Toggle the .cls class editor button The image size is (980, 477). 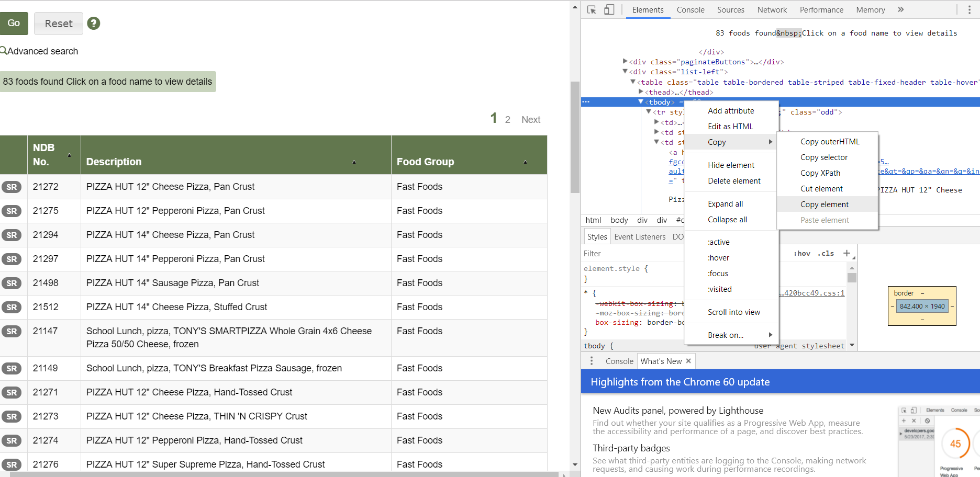click(826, 253)
